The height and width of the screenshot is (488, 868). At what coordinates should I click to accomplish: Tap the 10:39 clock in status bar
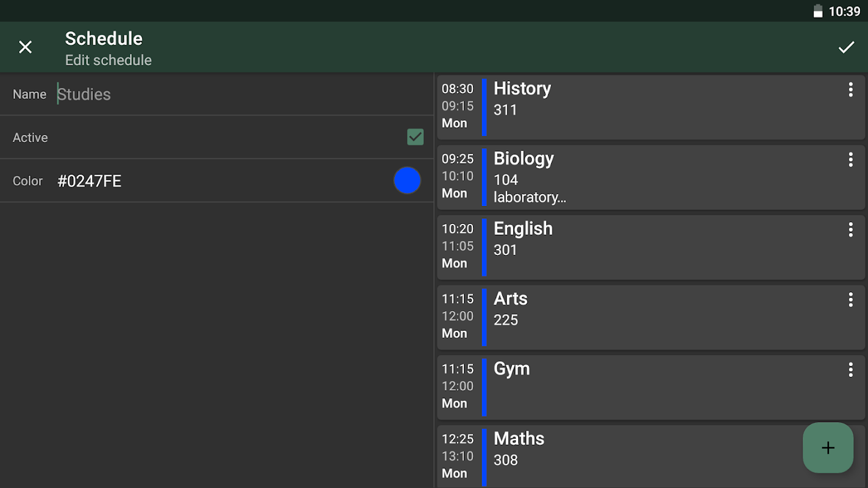pyautogui.click(x=845, y=11)
